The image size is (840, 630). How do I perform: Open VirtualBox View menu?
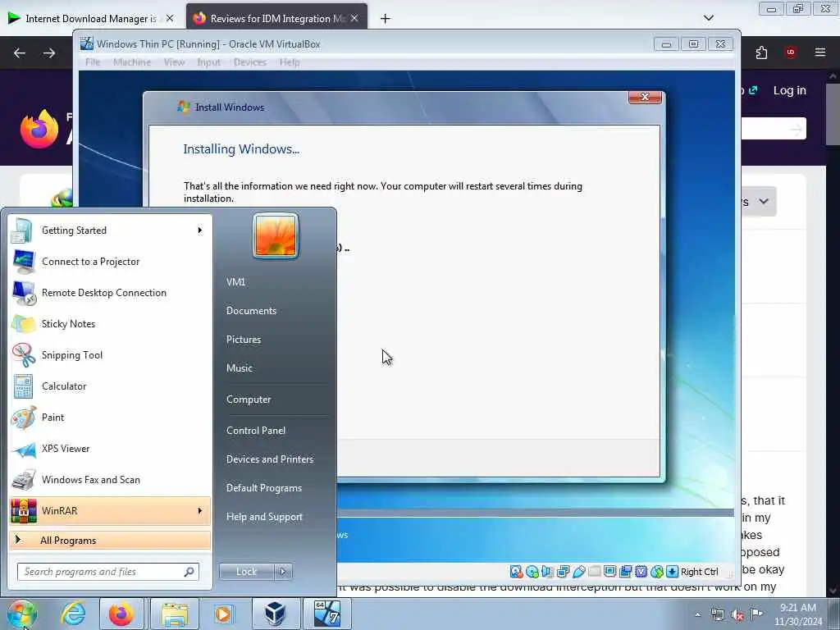tap(174, 62)
